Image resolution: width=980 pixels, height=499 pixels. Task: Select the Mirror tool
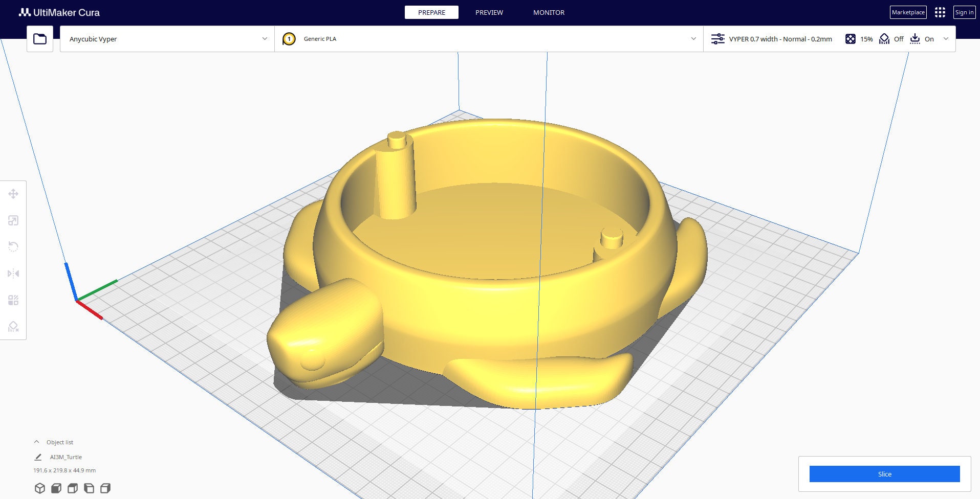(13, 274)
